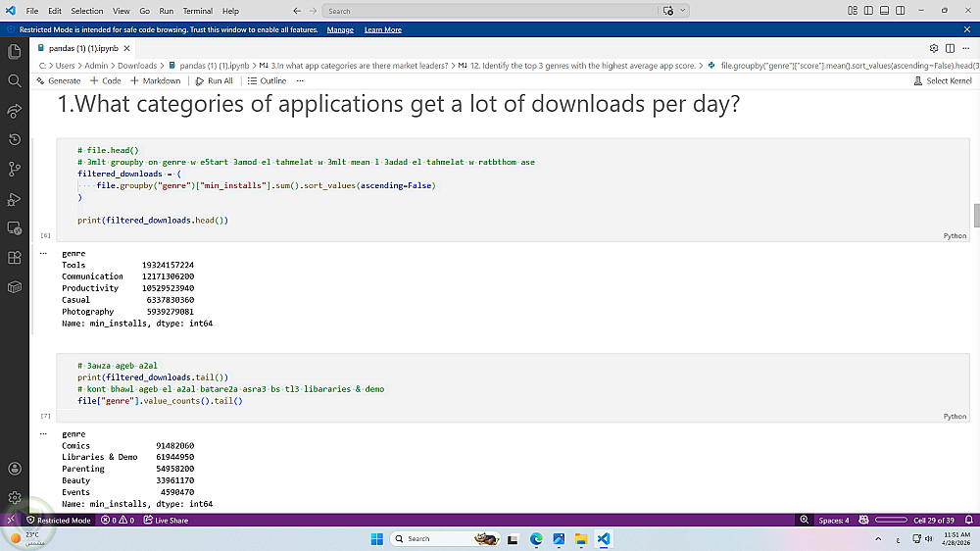
Task: Toggle Restricted Mode in the status bar
Action: point(57,521)
